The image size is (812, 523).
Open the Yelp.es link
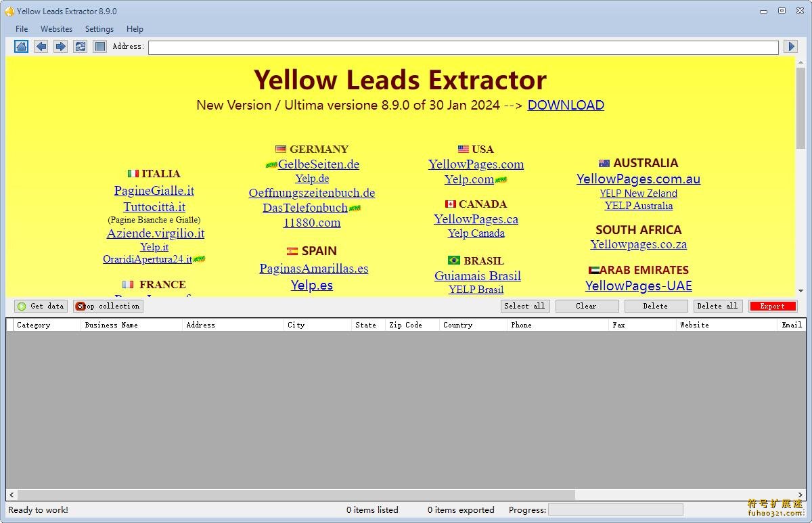pyautogui.click(x=312, y=286)
